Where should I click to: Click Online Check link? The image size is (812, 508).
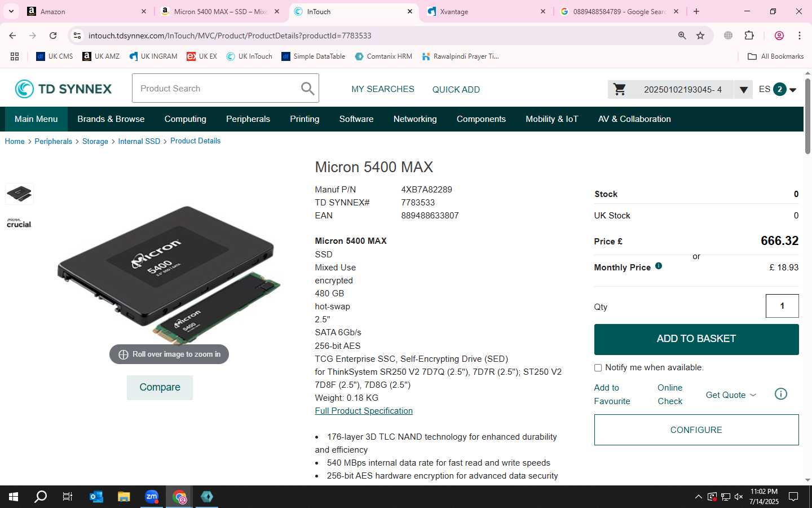670,395
